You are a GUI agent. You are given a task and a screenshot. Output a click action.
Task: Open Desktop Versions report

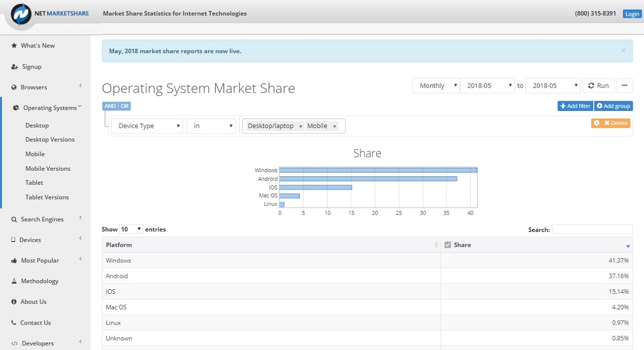coord(50,140)
